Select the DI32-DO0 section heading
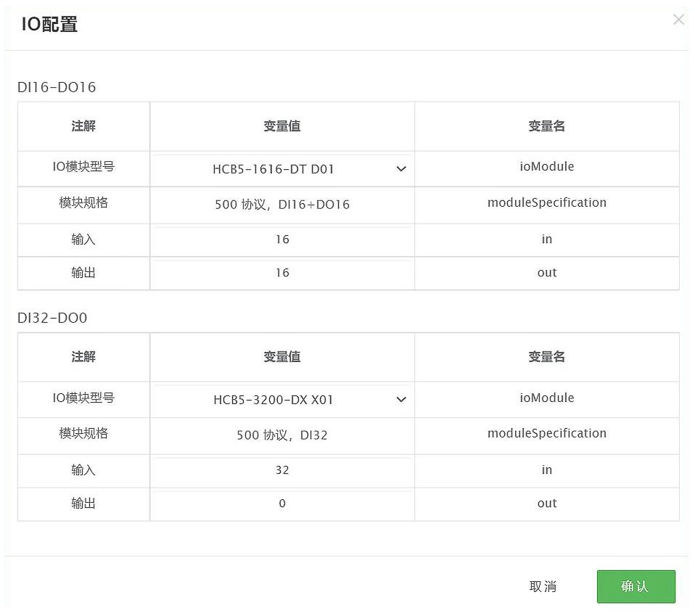The height and width of the screenshot is (616, 695). pos(52,319)
